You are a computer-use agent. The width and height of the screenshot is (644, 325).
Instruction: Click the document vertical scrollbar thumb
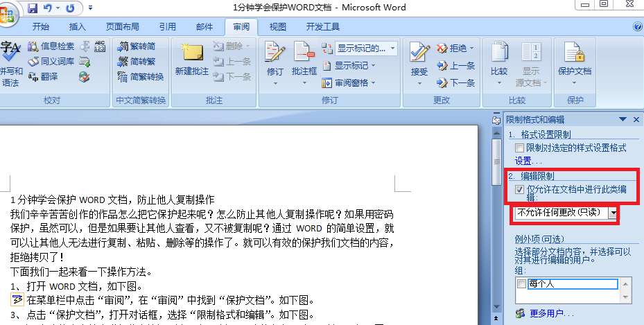496,161
